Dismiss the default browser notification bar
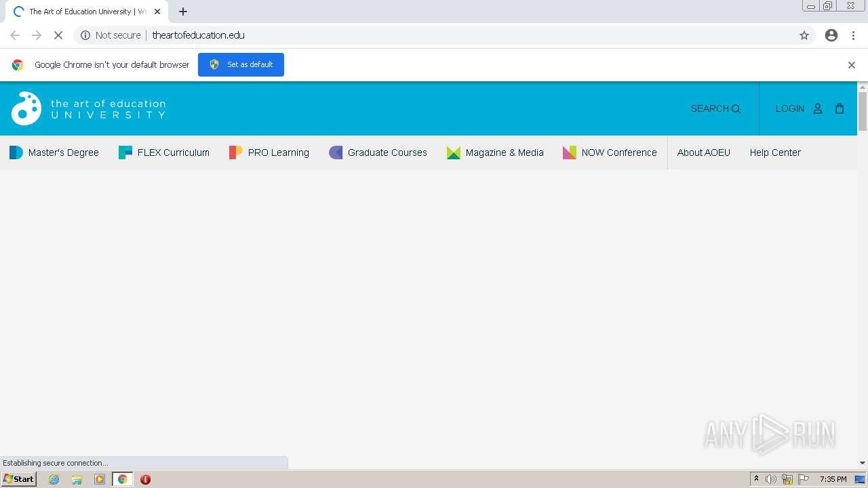The width and height of the screenshot is (868, 488). tap(852, 65)
